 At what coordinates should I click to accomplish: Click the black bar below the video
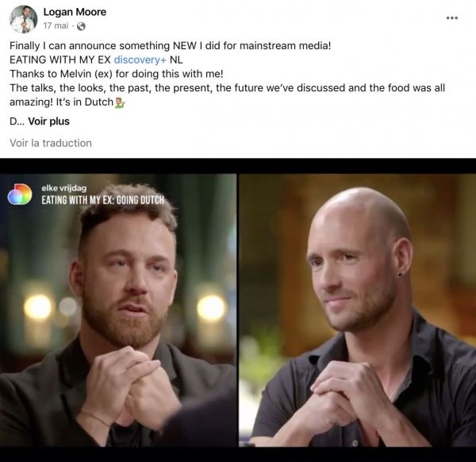coord(238,454)
